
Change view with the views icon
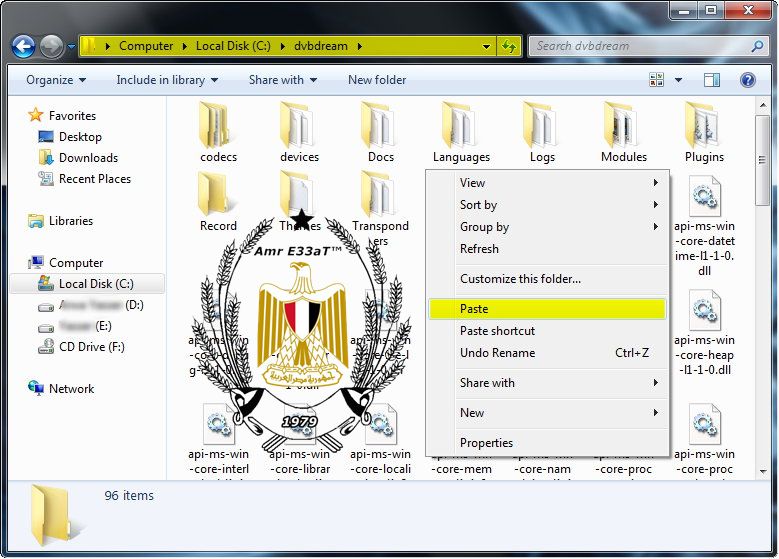(656, 80)
